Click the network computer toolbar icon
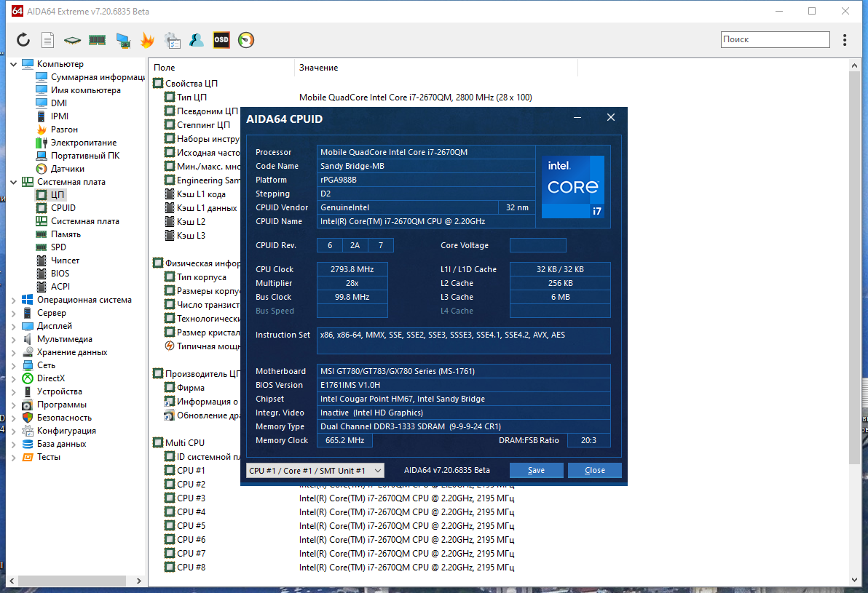This screenshot has width=868, height=593. 123,40
